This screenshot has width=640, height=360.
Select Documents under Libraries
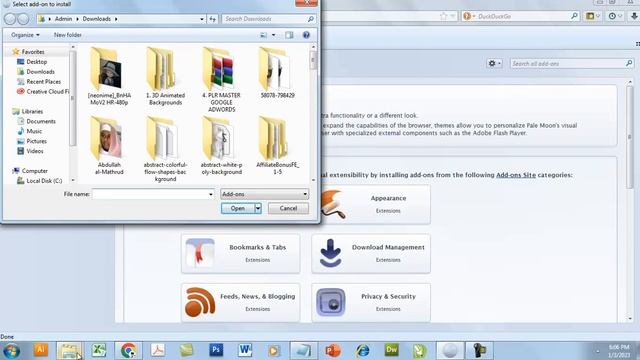[x=40, y=121]
